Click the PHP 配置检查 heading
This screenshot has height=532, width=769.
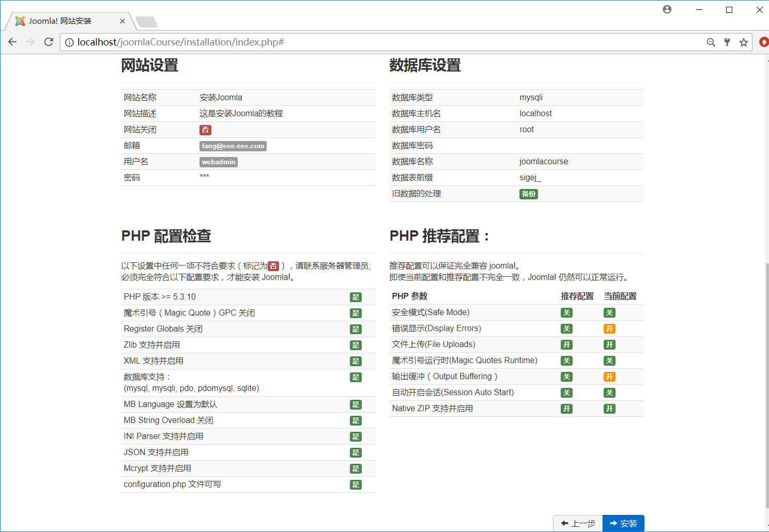(166, 236)
